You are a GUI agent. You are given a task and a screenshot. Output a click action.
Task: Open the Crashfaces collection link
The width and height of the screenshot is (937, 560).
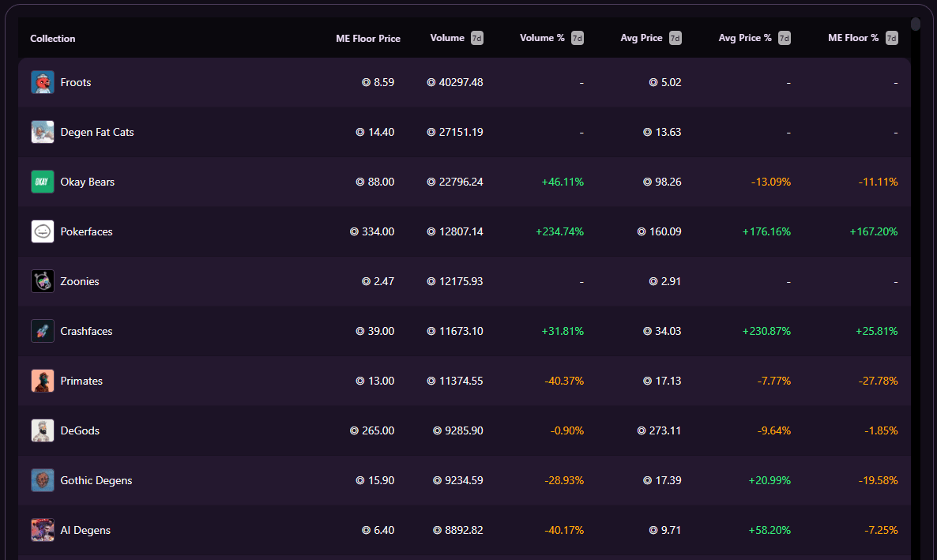click(86, 331)
